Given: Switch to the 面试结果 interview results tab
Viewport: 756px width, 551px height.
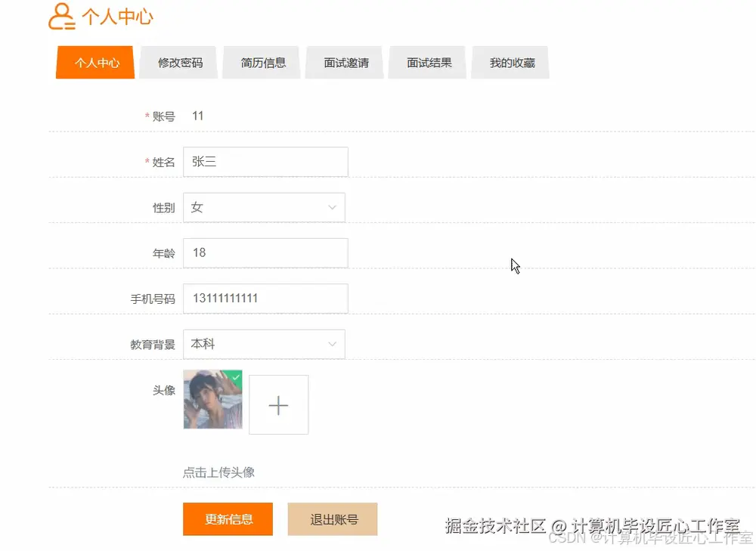Looking at the screenshot, I should coord(427,63).
